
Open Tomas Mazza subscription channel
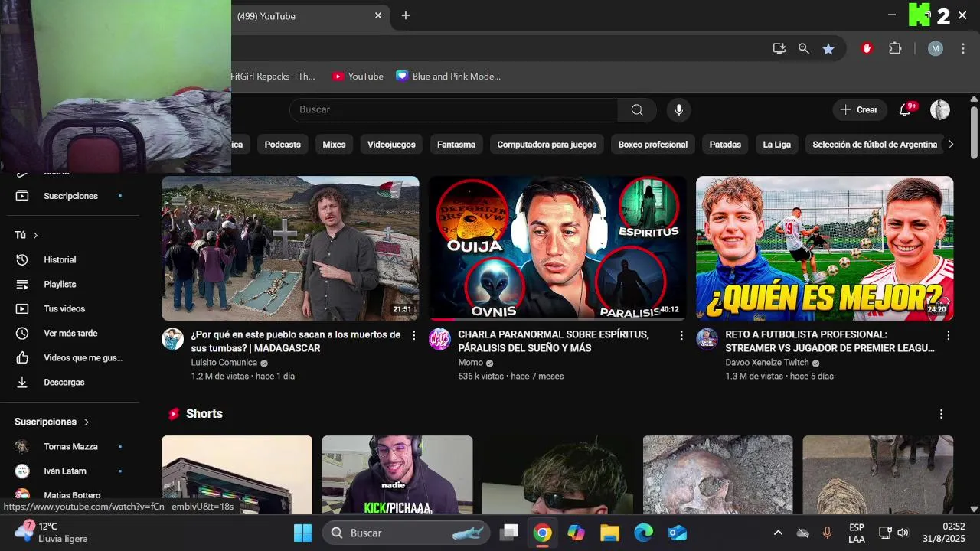(70, 446)
